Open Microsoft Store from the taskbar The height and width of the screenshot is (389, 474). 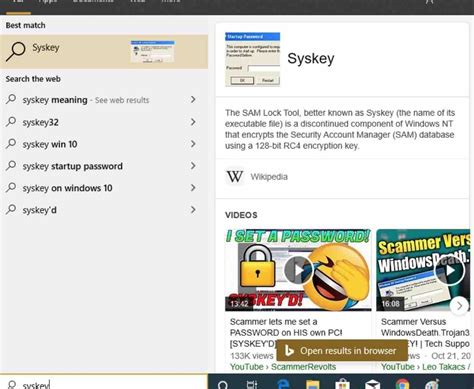(342, 384)
